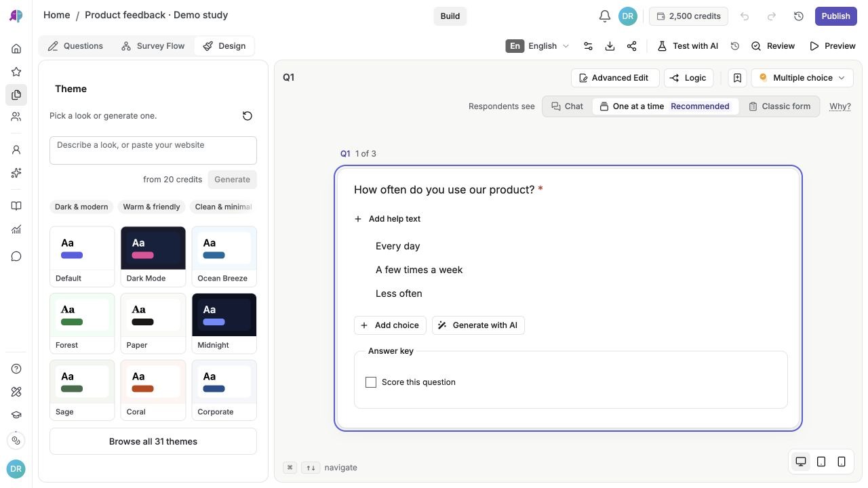Choose the Dark Mode theme
Viewport: 868px width, 488px height.
153,257
